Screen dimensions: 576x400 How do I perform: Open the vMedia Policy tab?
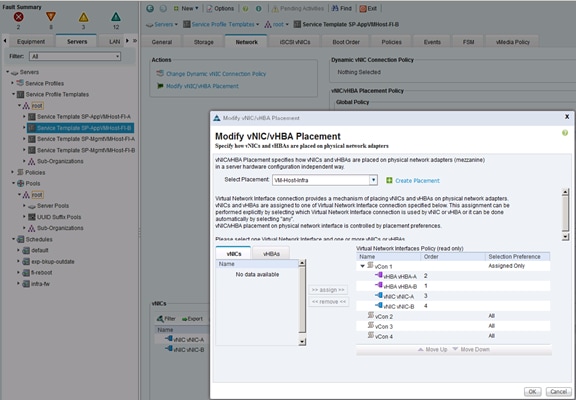tap(512, 42)
